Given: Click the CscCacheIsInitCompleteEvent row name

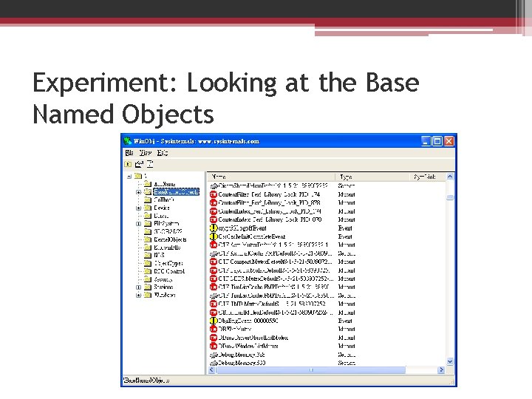Looking at the screenshot, I should [x=252, y=236].
